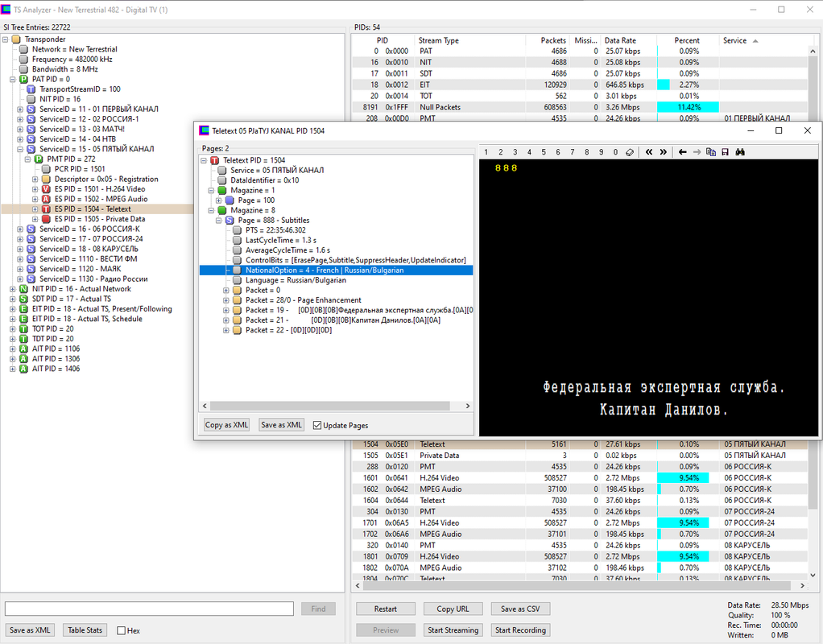Screen dimensions: 823x644
Task: Click the TransportStreamID = 100 T icon
Action: (31, 89)
